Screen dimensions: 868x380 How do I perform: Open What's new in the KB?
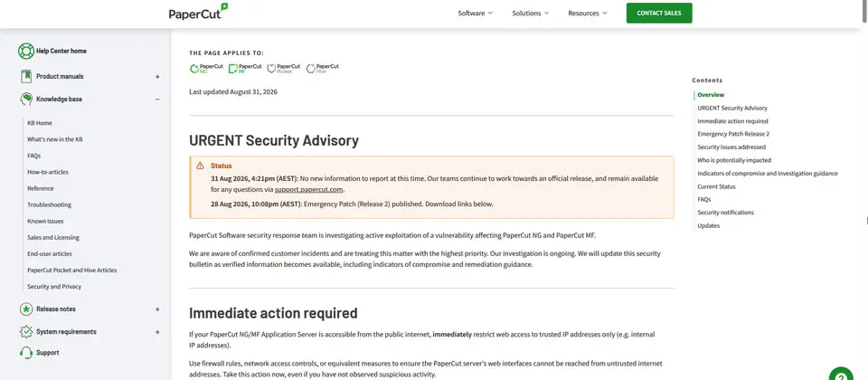55,139
